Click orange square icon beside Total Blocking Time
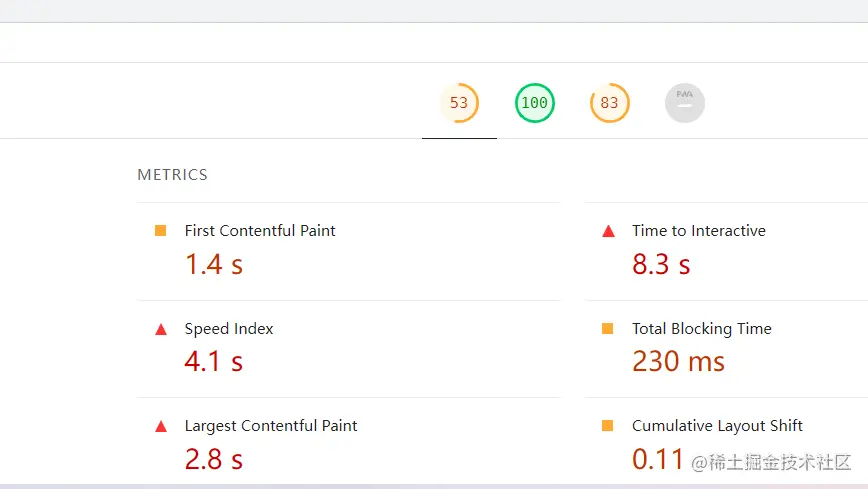868x489 pixels. click(x=608, y=329)
